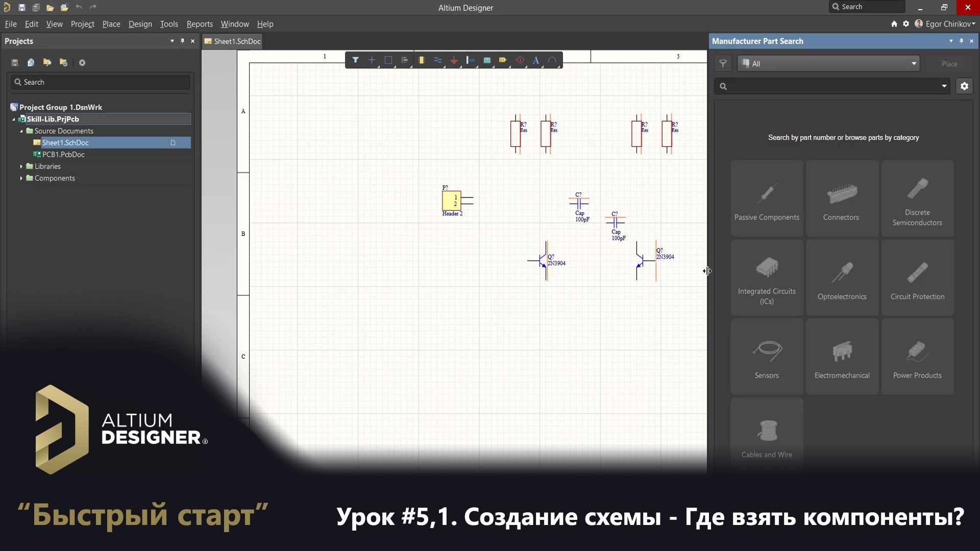
Task: Toggle the pin on Projects panel
Action: click(182, 41)
